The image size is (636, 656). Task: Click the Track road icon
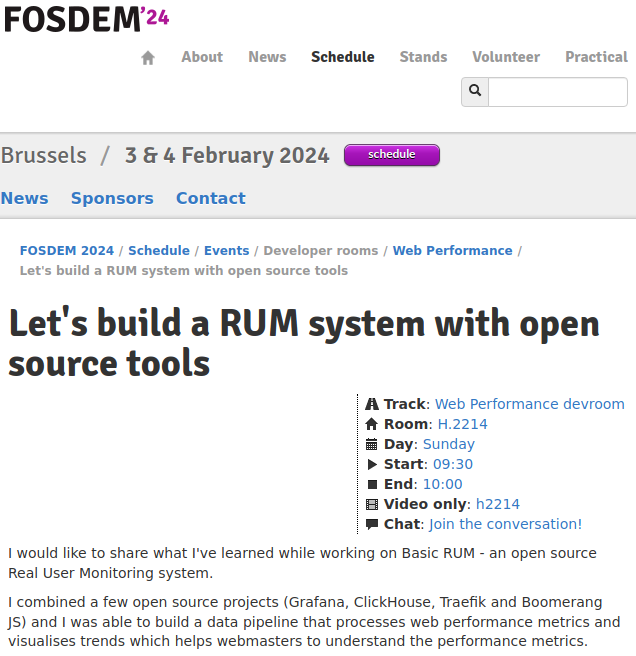[372, 404]
